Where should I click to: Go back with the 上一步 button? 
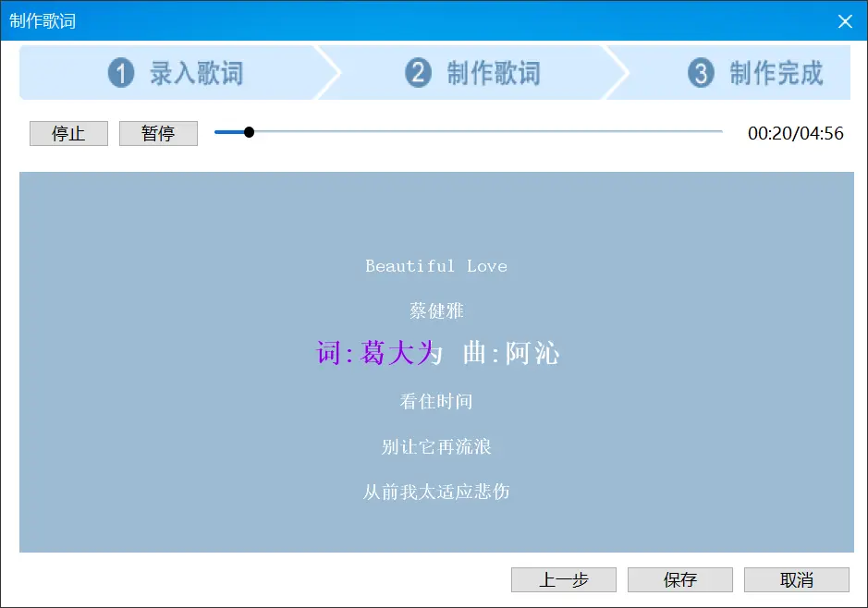(x=564, y=579)
